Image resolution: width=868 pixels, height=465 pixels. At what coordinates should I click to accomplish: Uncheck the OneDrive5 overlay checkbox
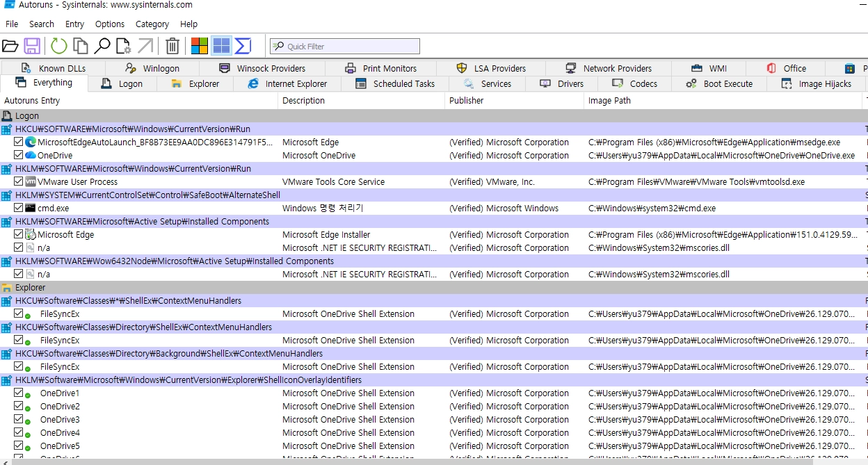pyautogui.click(x=19, y=446)
